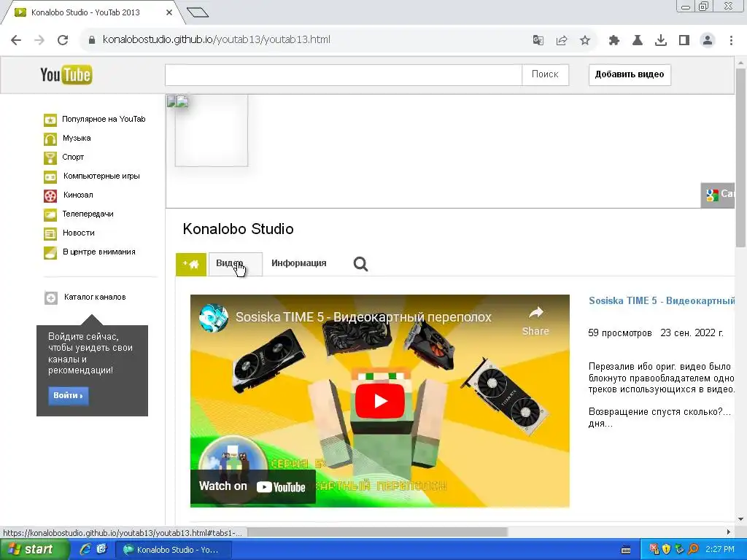Click the browser address bar URL
This screenshot has width=747, height=560.
(x=216, y=40)
